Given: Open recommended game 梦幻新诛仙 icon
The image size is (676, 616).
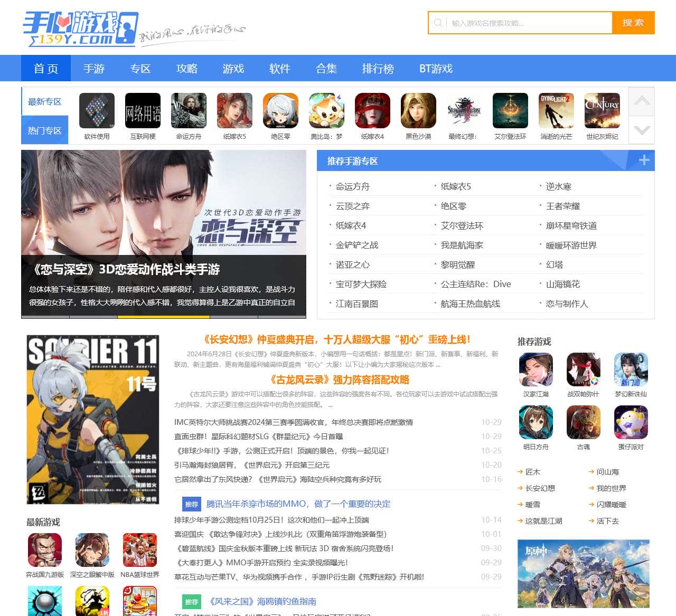Looking at the screenshot, I should click(x=631, y=369).
